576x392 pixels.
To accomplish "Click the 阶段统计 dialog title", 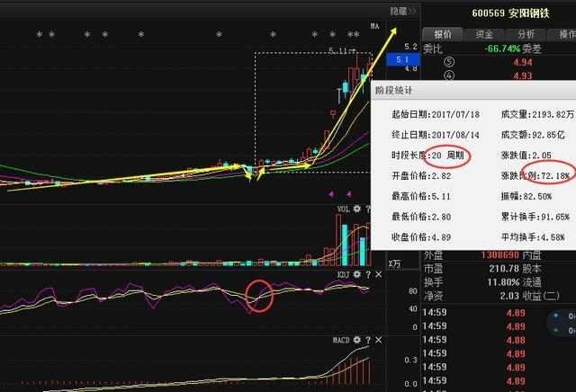I will [x=394, y=90].
